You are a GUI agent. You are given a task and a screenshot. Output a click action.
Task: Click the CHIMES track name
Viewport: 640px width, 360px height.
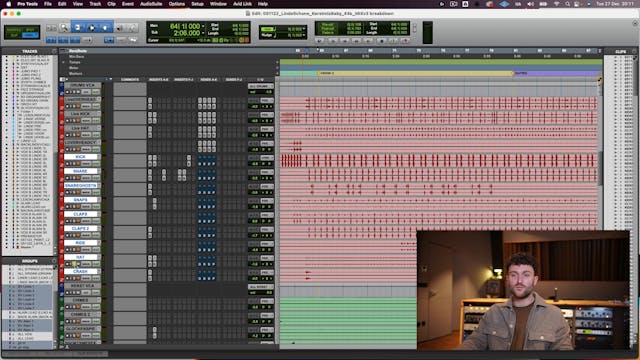(x=80, y=300)
